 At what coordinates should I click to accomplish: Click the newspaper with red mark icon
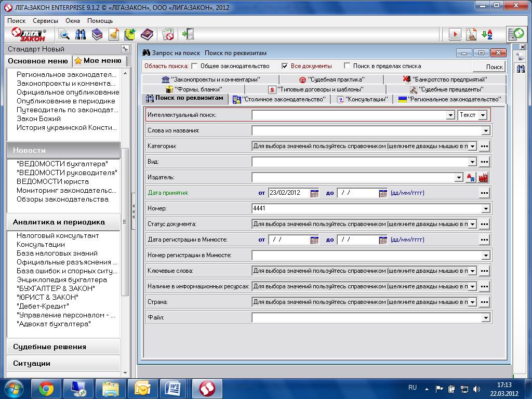(168, 34)
